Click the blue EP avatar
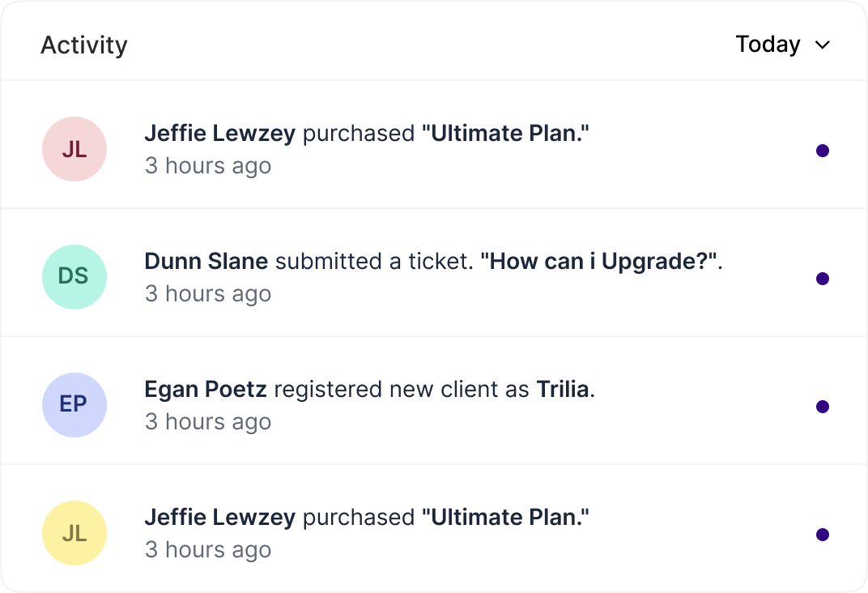This screenshot has height=593, width=868. (74, 405)
